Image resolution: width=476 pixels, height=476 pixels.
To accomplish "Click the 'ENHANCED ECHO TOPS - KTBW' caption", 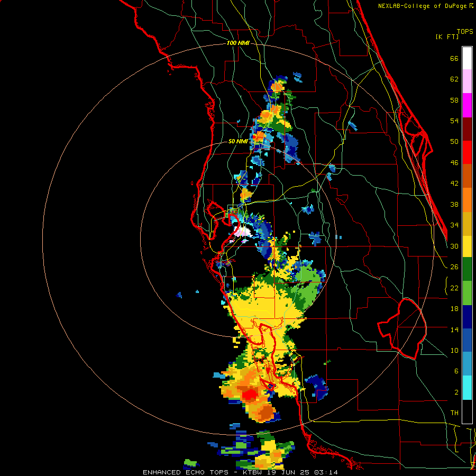I will (205, 472).
